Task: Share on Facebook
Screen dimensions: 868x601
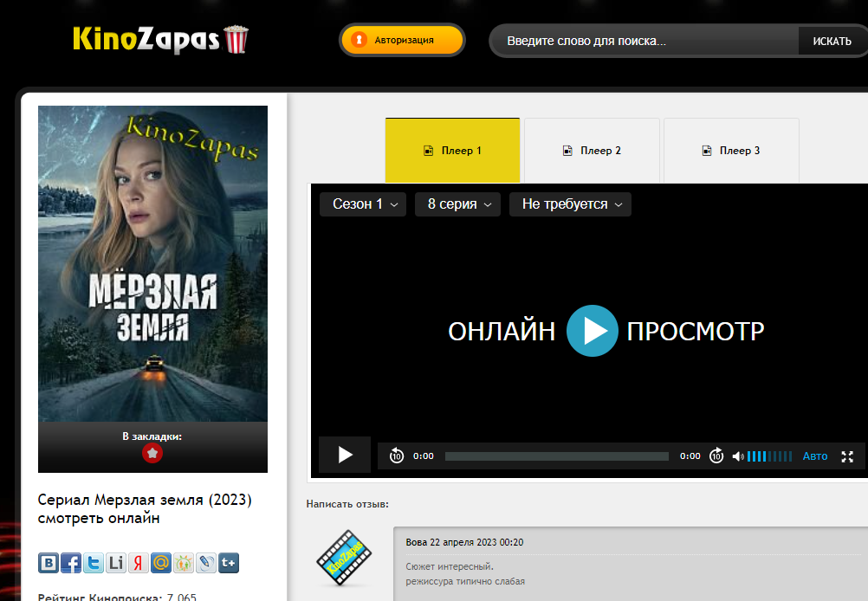Action: (71, 563)
